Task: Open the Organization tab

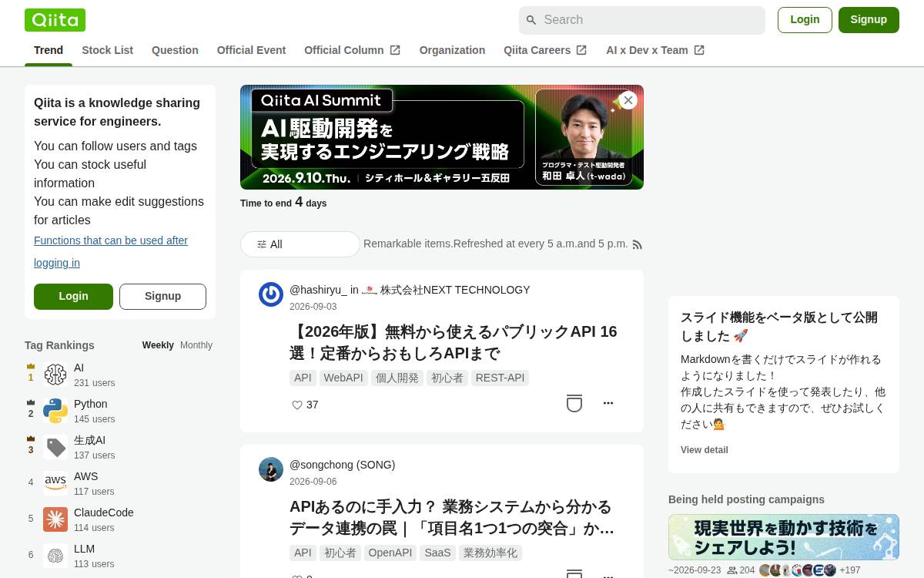Action: [x=452, y=50]
